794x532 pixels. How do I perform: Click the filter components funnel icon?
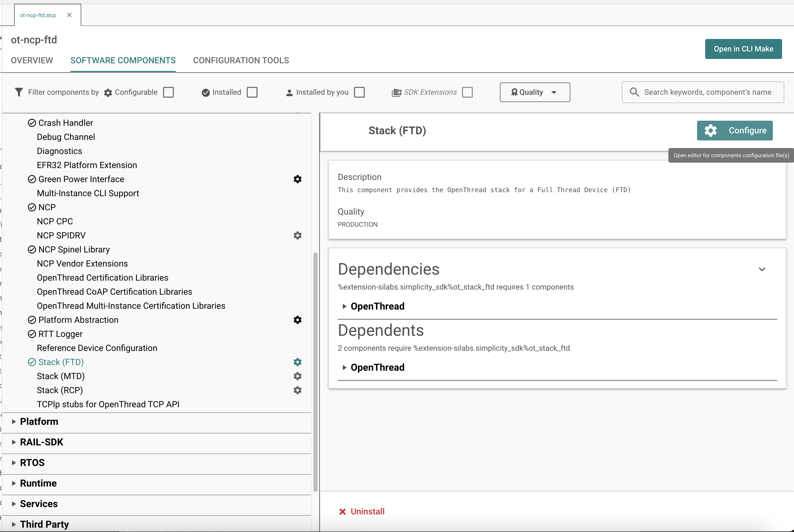[x=19, y=92]
